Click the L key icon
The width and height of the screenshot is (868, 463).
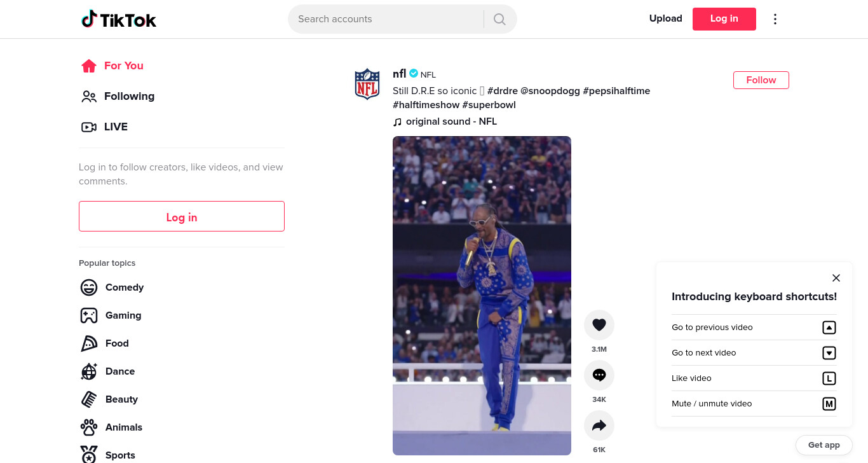click(x=829, y=378)
